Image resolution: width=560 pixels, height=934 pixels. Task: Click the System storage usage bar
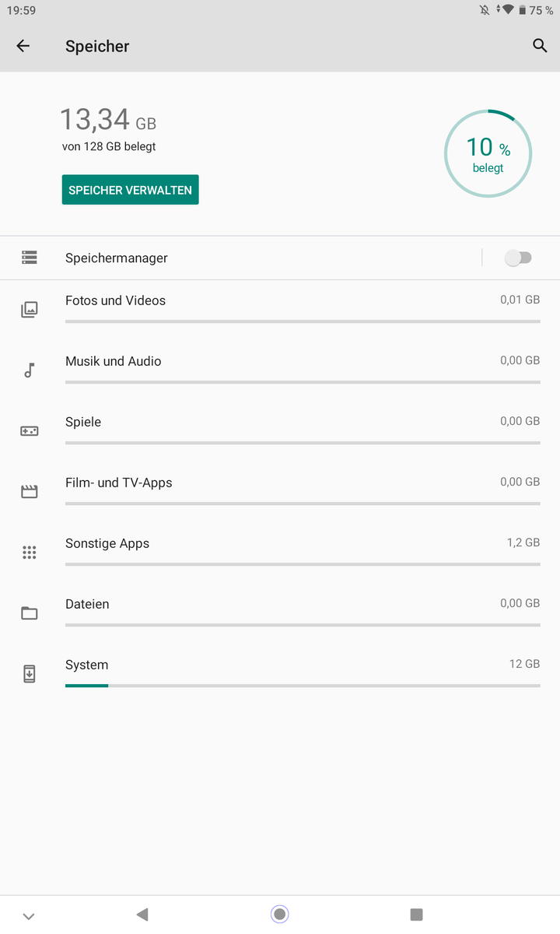tap(302, 686)
